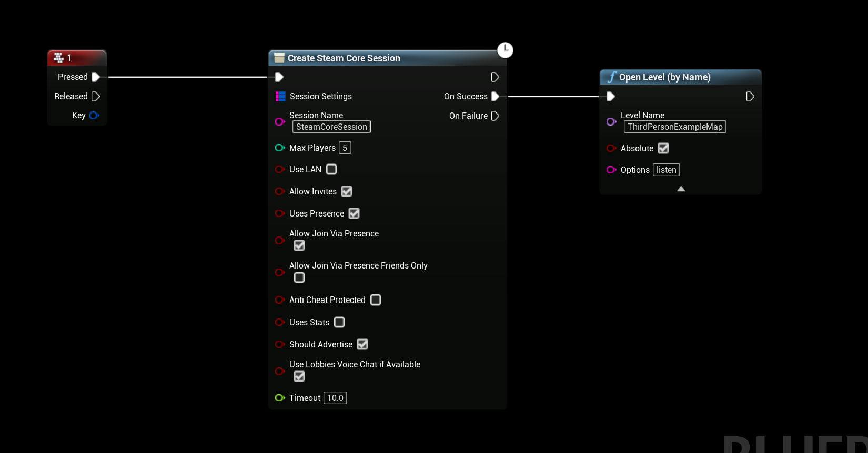Click top output execution pin of Create Steam Core Session
This screenshot has width=868, height=453.
tap(495, 77)
